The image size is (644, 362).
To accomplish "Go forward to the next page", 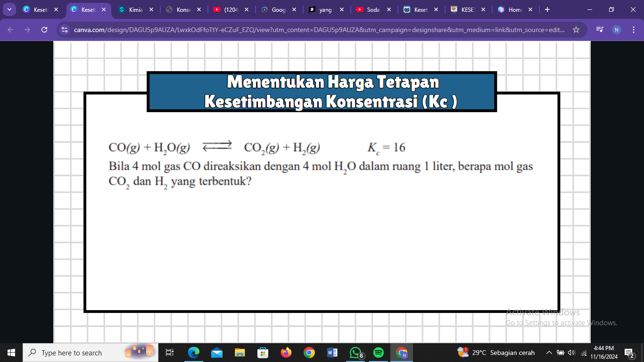I will (27, 30).
